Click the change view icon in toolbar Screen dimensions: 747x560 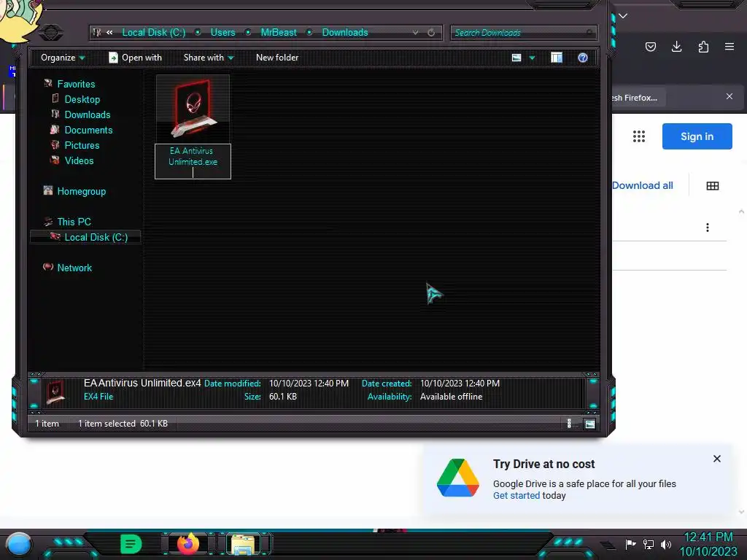click(516, 58)
